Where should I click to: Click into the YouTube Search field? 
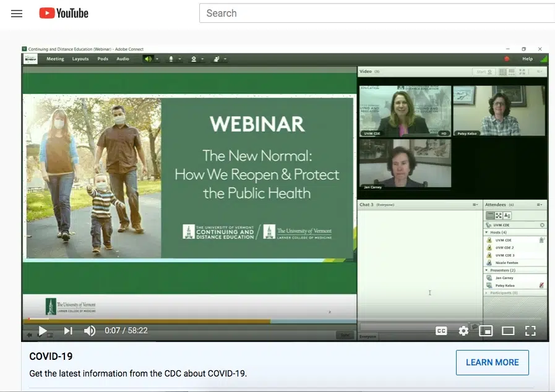pos(377,13)
